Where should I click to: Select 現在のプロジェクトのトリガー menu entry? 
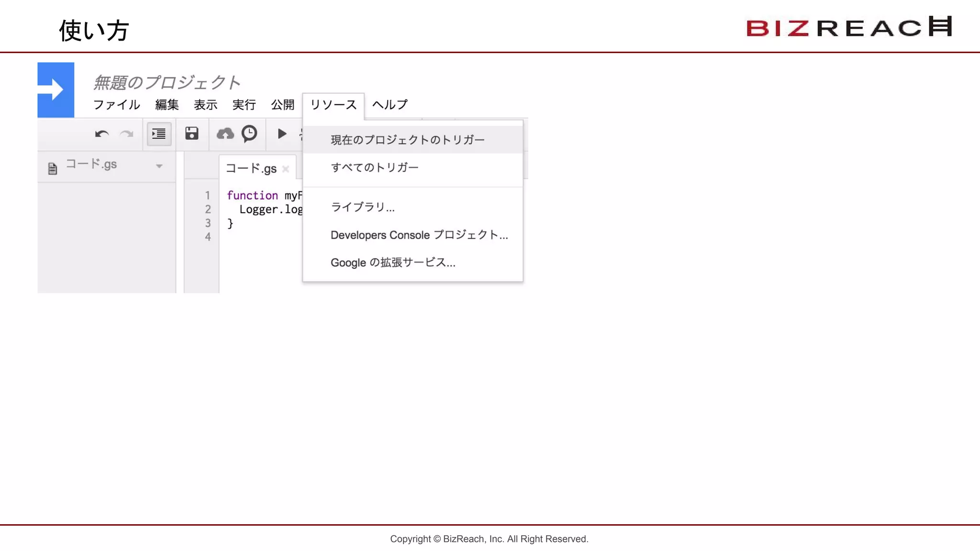(408, 140)
